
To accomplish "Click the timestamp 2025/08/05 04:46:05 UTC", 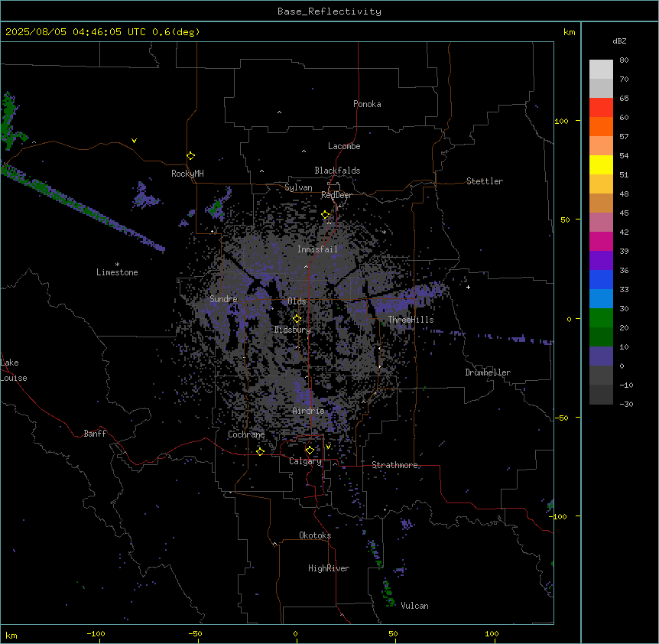I will pyautogui.click(x=76, y=32).
